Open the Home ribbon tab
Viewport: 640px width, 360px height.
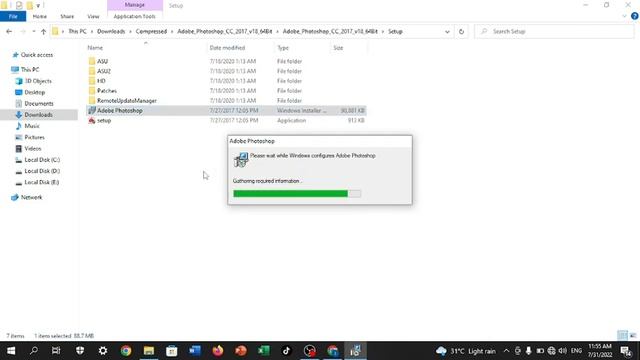pyautogui.click(x=40, y=16)
